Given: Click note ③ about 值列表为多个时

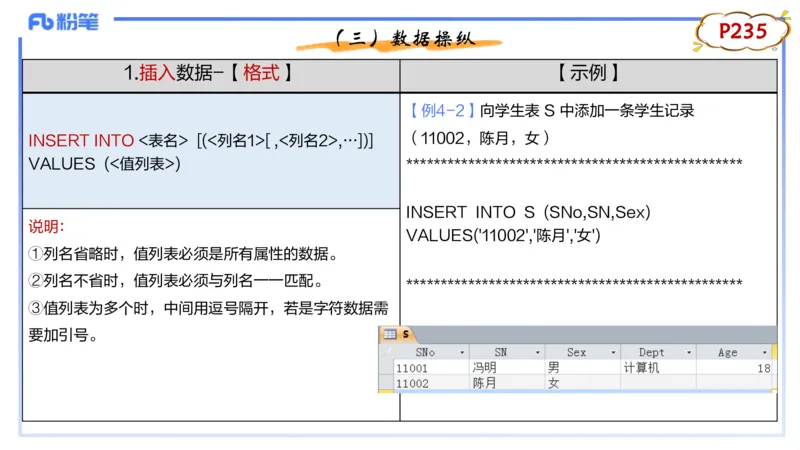Looking at the screenshot, I should (x=208, y=308).
